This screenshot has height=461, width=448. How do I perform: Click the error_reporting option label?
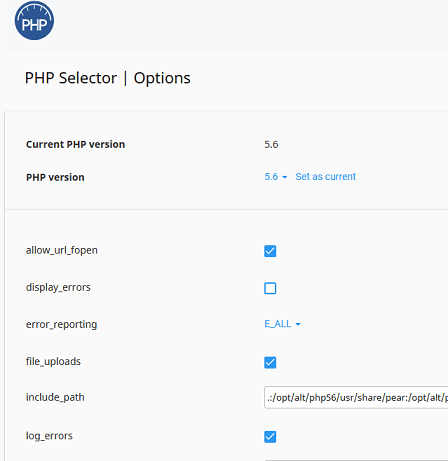point(61,324)
